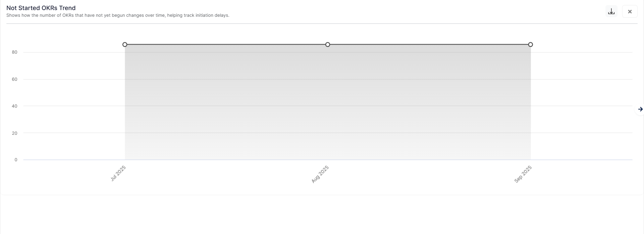Click the shaded area of the trend chart
The image size is (644, 234).
click(x=328, y=101)
